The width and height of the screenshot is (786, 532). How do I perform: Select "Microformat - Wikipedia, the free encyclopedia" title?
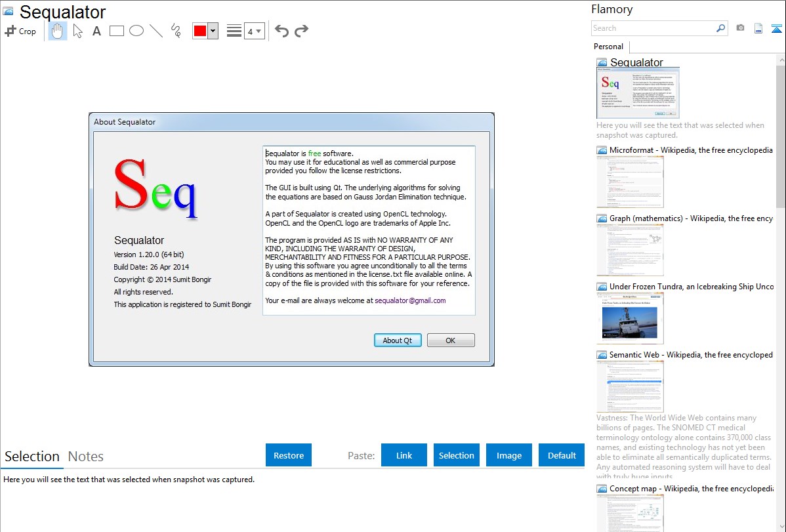point(691,150)
